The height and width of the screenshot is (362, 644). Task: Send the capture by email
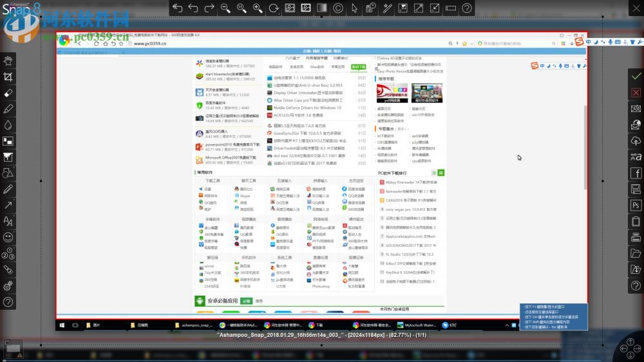tap(636, 108)
